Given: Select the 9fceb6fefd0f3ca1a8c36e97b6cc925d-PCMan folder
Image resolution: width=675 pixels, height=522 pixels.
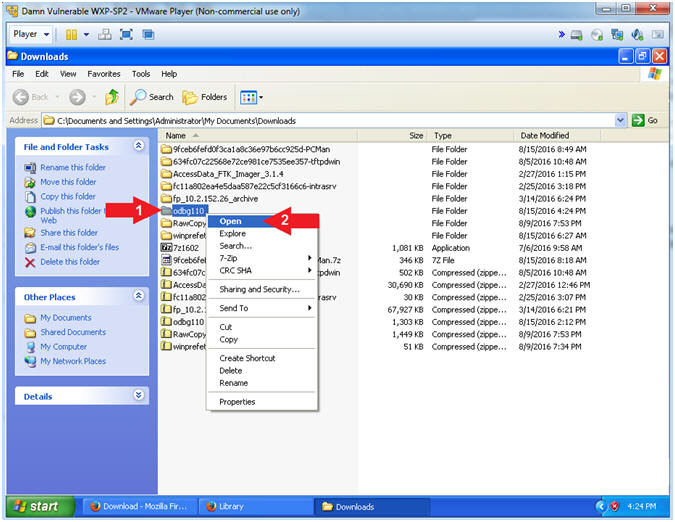Looking at the screenshot, I should (245, 150).
